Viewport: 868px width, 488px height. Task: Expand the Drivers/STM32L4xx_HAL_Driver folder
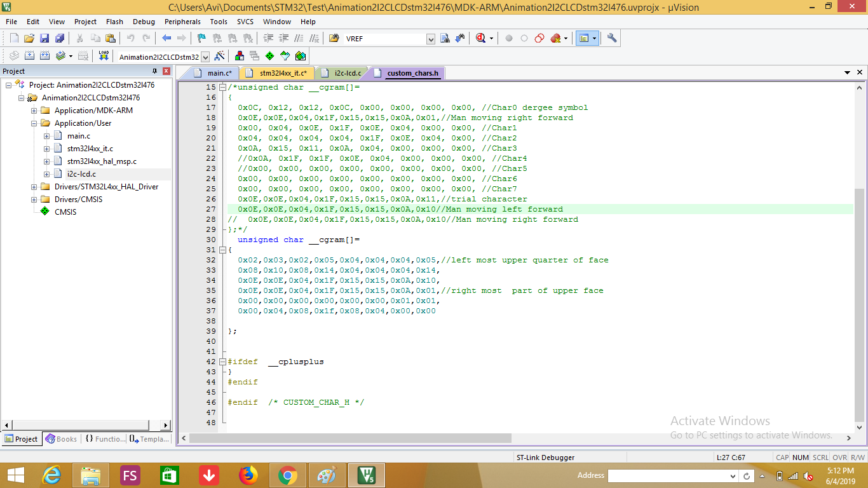(x=34, y=187)
